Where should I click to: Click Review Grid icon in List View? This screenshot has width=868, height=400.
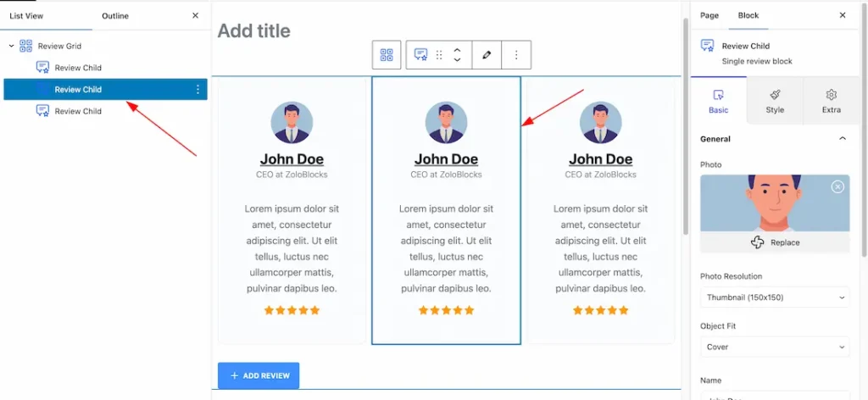[x=26, y=46]
